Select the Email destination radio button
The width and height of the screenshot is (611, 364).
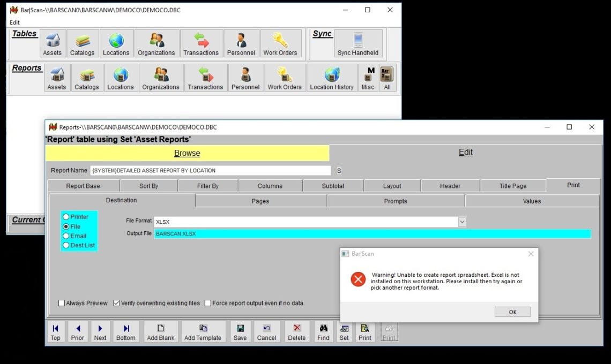(66, 236)
